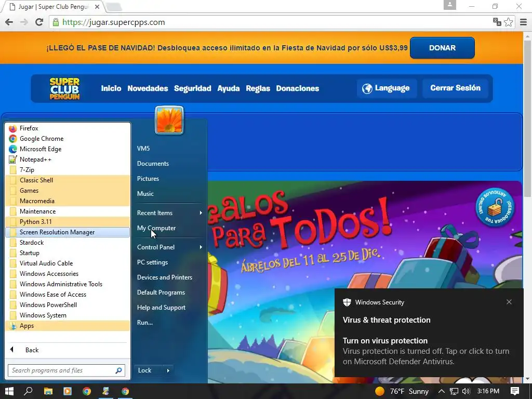This screenshot has height=399, width=532.
Task: Open the Reglas page
Action: tap(258, 88)
